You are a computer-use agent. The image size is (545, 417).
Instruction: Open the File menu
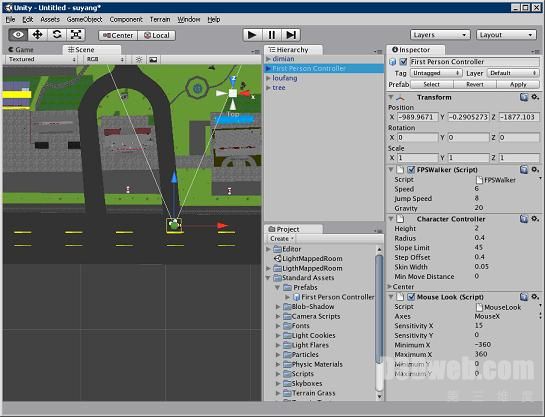point(10,19)
